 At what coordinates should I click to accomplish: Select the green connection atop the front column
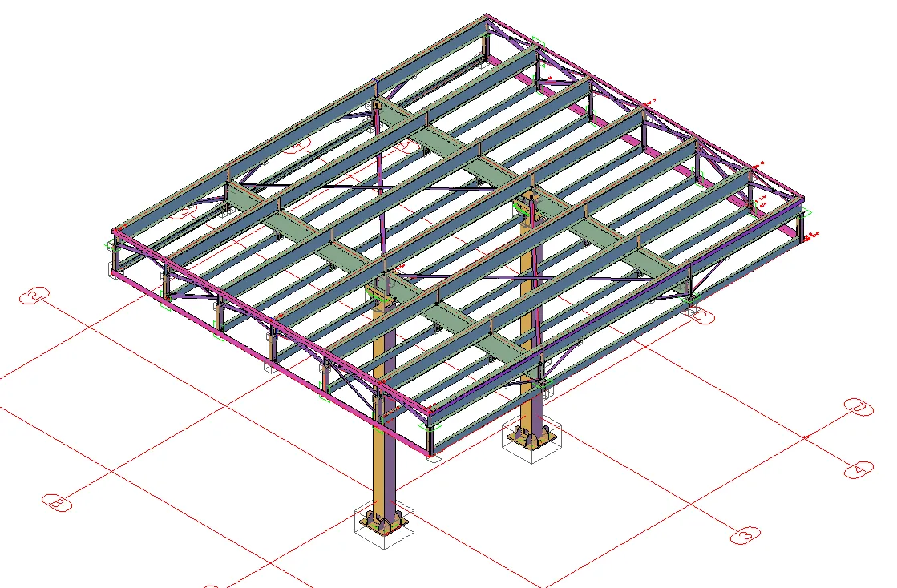click(379, 295)
